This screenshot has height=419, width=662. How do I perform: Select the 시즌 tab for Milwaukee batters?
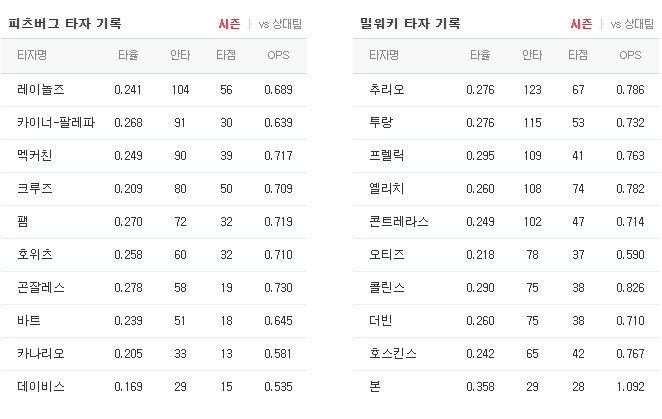581,24
